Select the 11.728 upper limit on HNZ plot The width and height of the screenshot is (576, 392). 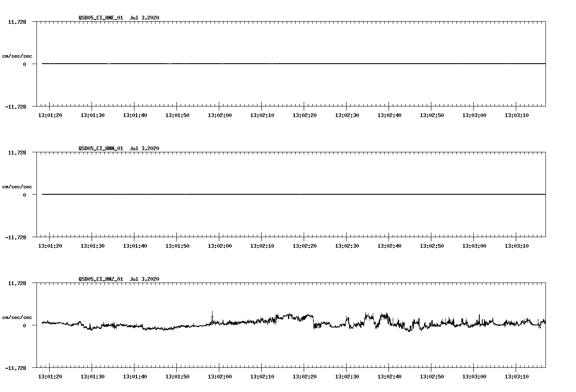click(x=17, y=283)
